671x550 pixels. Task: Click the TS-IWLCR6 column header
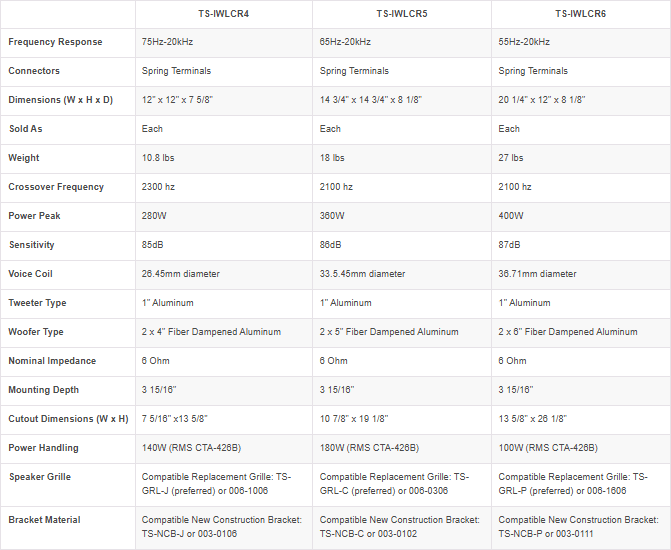coord(580,14)
